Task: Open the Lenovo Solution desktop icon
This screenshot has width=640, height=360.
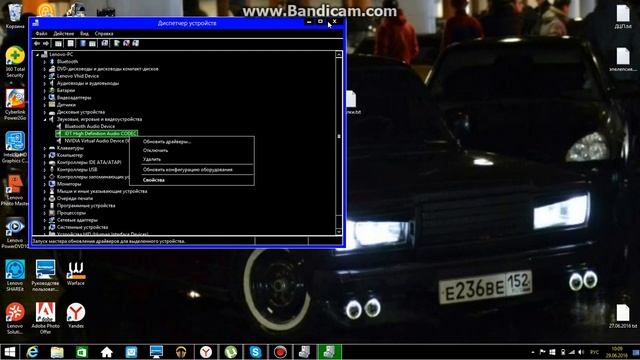Action: 15,318
